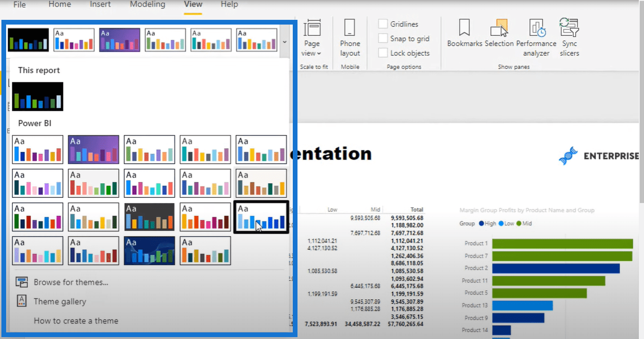
Task: Click the Phone layout icon
Action: pos(349,28)
